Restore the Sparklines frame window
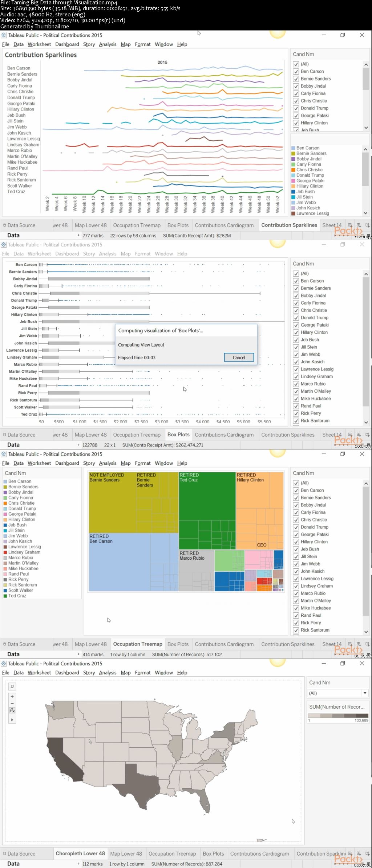This screenshot has height=868, width=372. [x=343, y=35]
